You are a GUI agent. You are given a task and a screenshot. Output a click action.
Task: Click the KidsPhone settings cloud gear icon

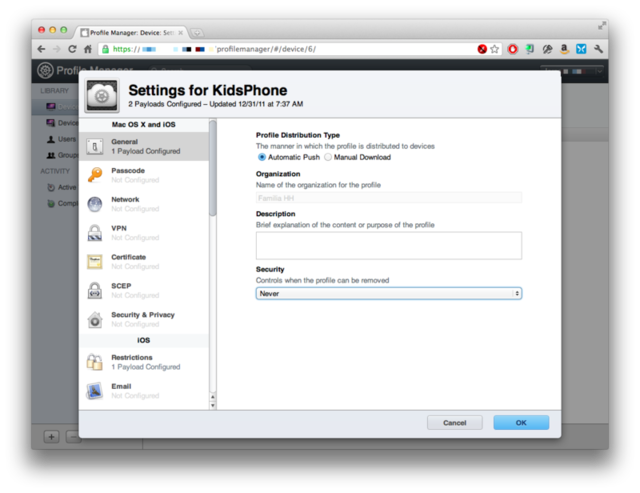[102, 95]
